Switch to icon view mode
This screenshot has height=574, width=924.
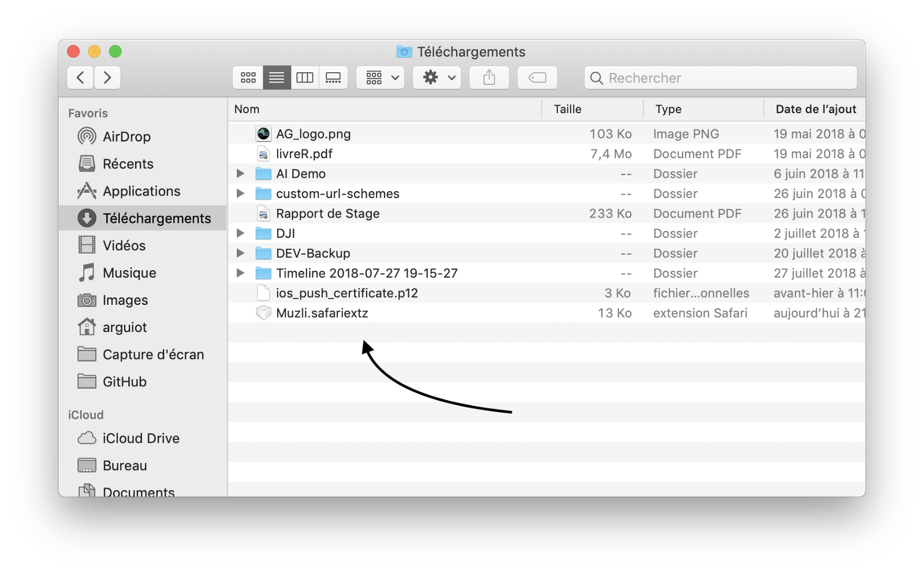click(x=248, y=77)
